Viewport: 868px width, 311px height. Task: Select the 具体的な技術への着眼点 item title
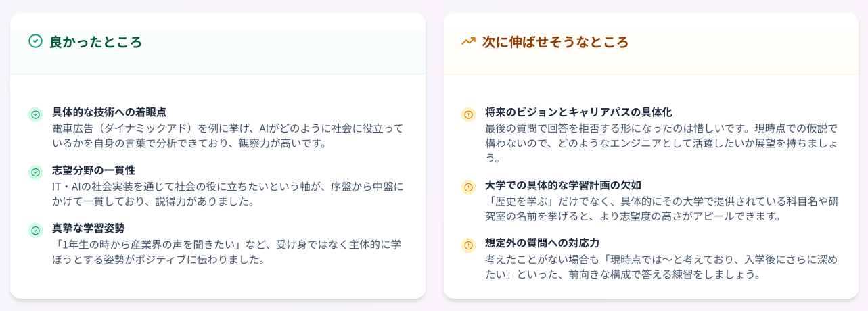coord(109,112)
